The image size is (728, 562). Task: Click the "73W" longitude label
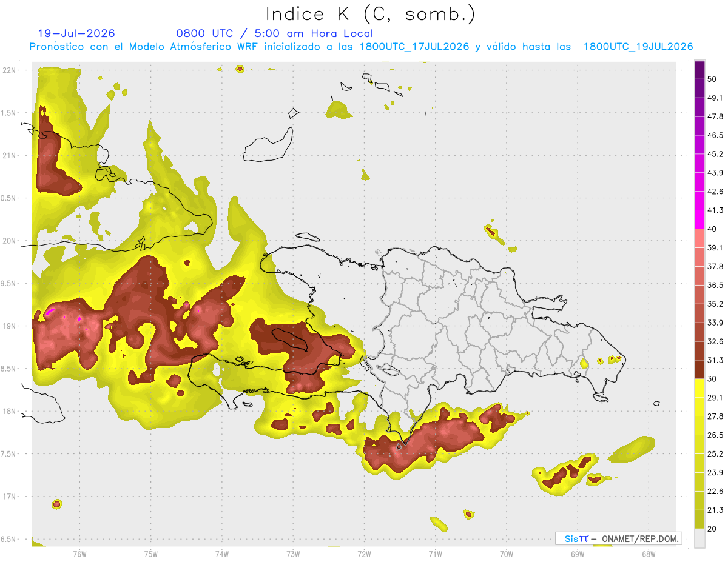pos(292,554)
